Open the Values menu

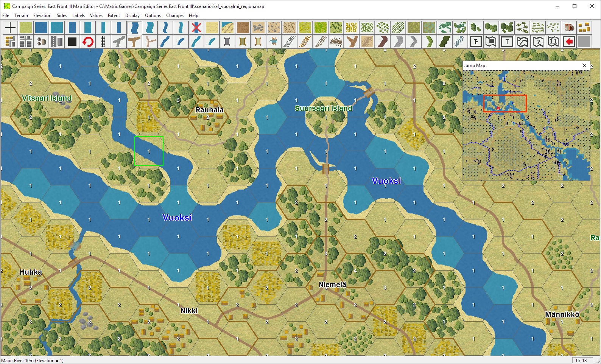(x=96, y=16)
